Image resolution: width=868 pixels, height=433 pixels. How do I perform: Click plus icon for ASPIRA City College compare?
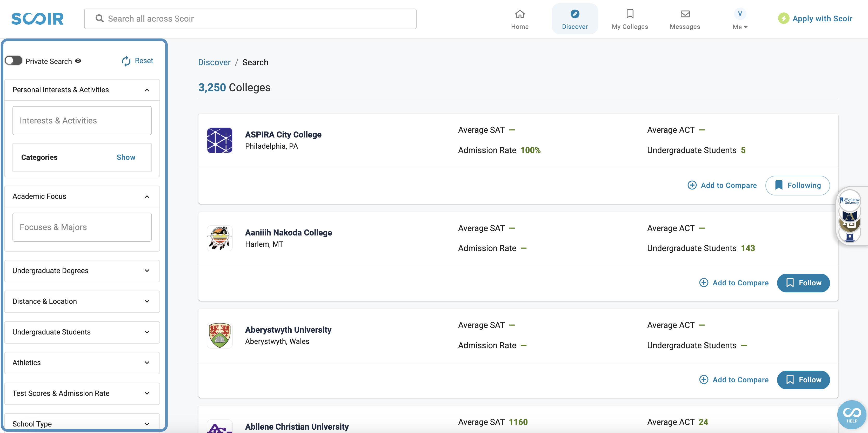point(692,185)
